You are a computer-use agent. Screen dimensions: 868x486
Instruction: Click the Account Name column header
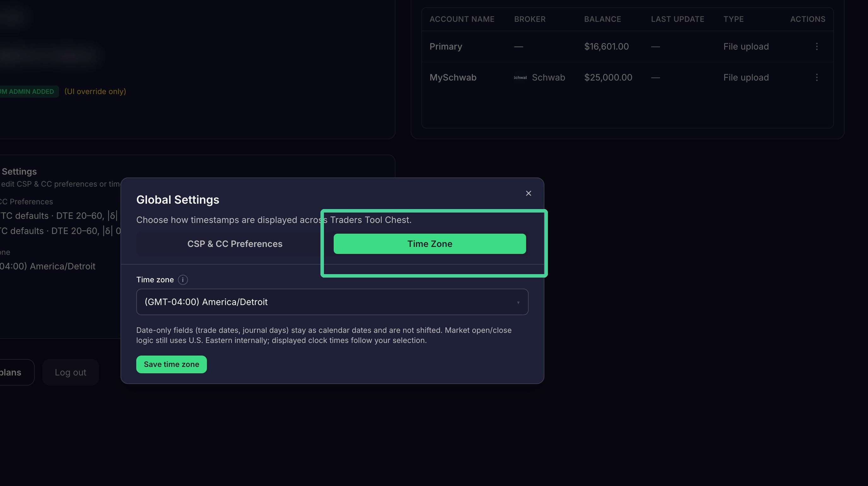pos(462,19)
